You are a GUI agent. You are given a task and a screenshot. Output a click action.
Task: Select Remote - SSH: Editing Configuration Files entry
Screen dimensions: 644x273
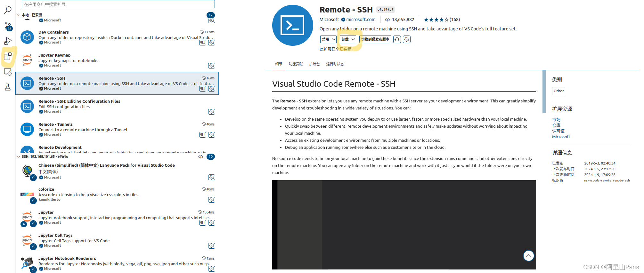pos(117,106)
